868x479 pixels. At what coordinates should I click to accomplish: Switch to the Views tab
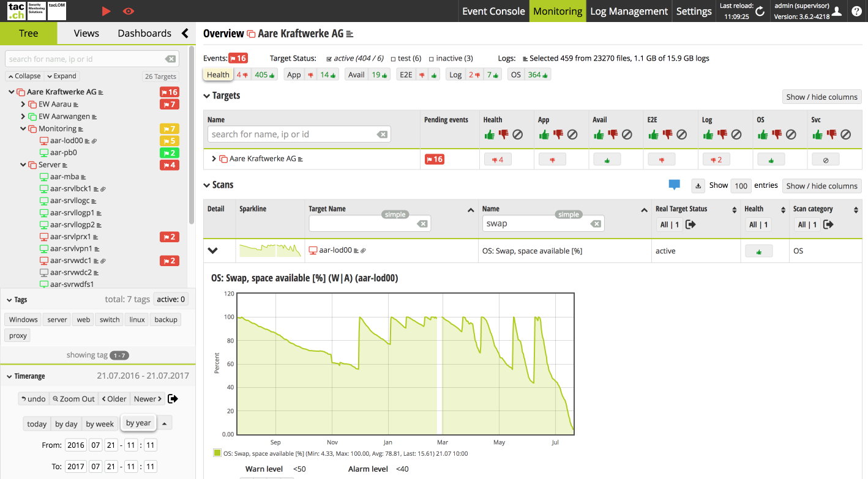pos(86,33)
